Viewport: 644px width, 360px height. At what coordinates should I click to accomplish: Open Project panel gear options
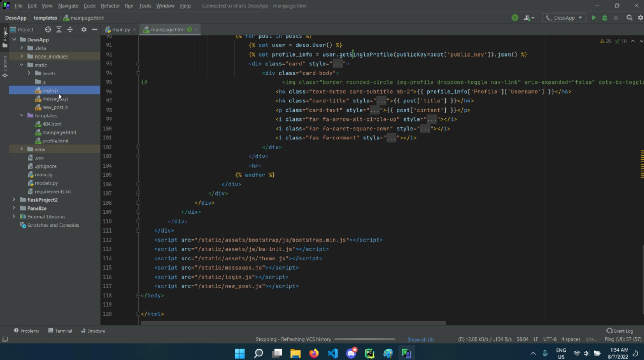(x=84, y=29)
